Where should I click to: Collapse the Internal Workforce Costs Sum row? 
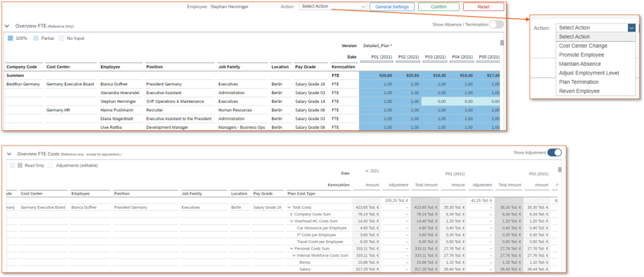tap(294, 256)
